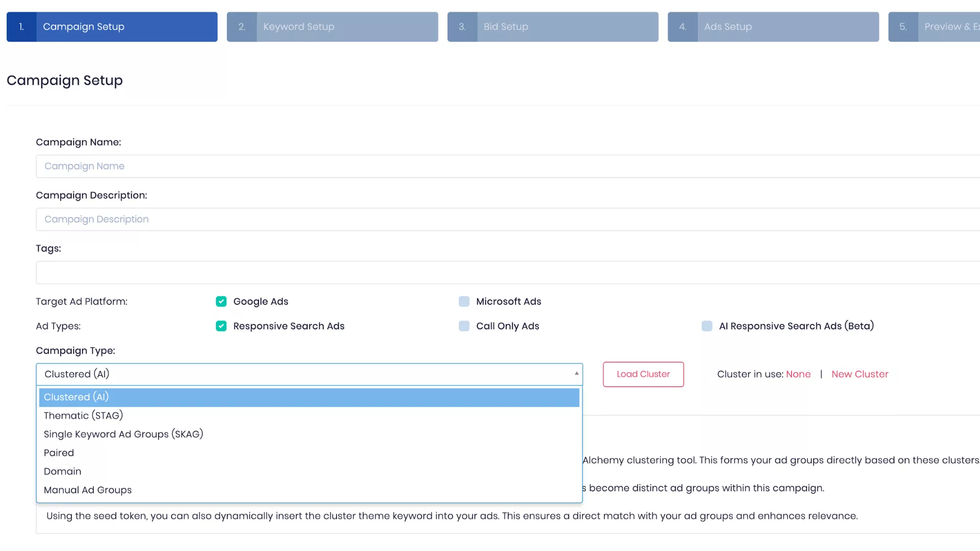The image size is (980, 551).
Task: Check AI Responsive Search Ads (Beta)
Action: coord(707,326)
